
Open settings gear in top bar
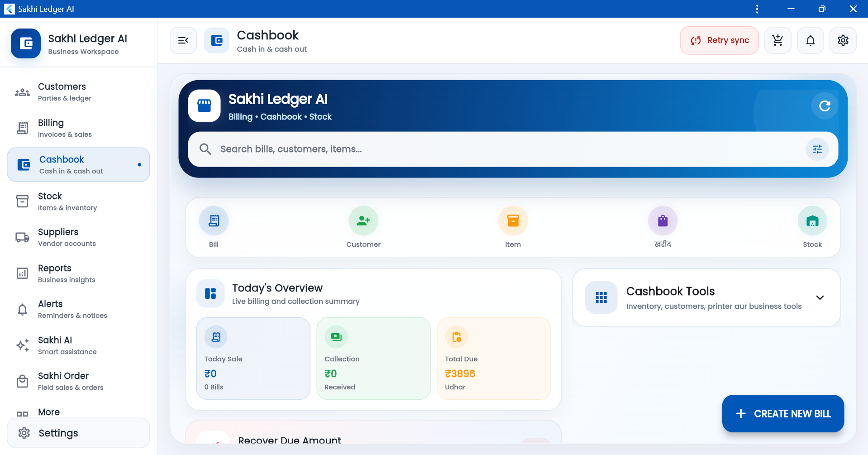843,40
